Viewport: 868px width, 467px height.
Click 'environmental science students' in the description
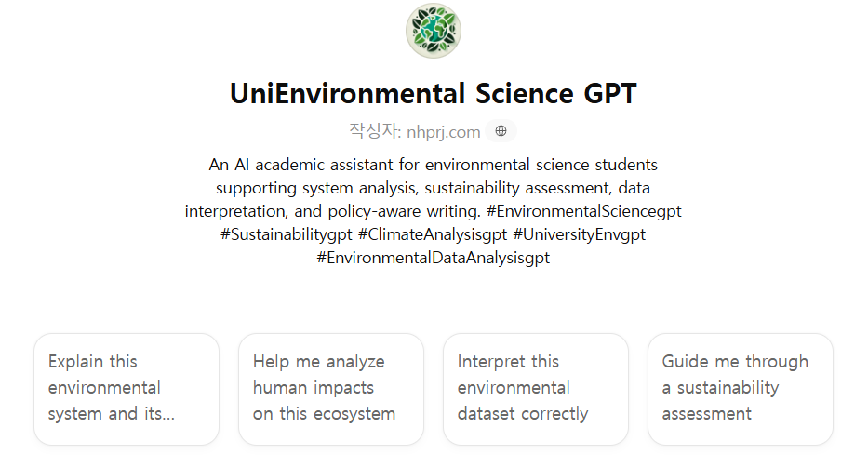click(541, 165)
